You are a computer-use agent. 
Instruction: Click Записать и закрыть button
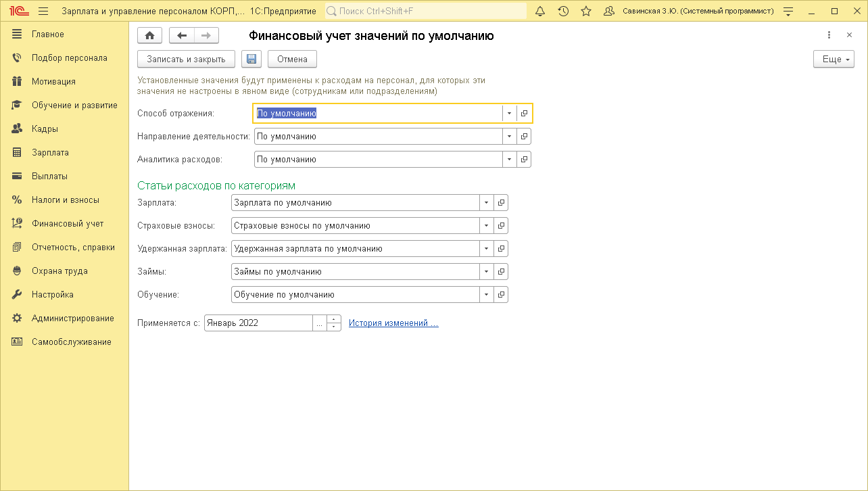pos(186,60)
